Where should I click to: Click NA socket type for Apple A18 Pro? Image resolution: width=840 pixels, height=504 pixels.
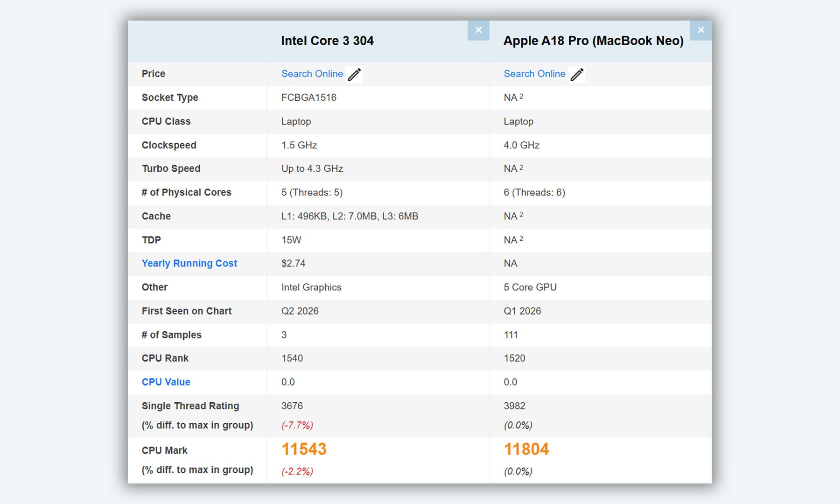(513, 98)
